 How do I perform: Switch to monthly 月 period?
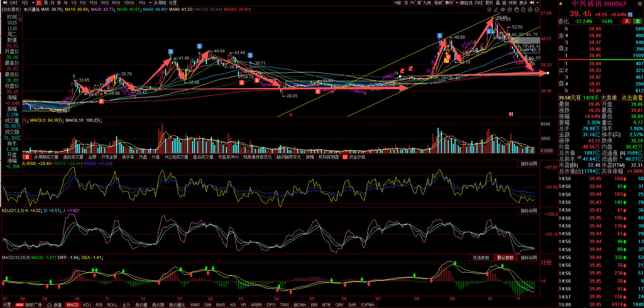(x=52, y=3)
